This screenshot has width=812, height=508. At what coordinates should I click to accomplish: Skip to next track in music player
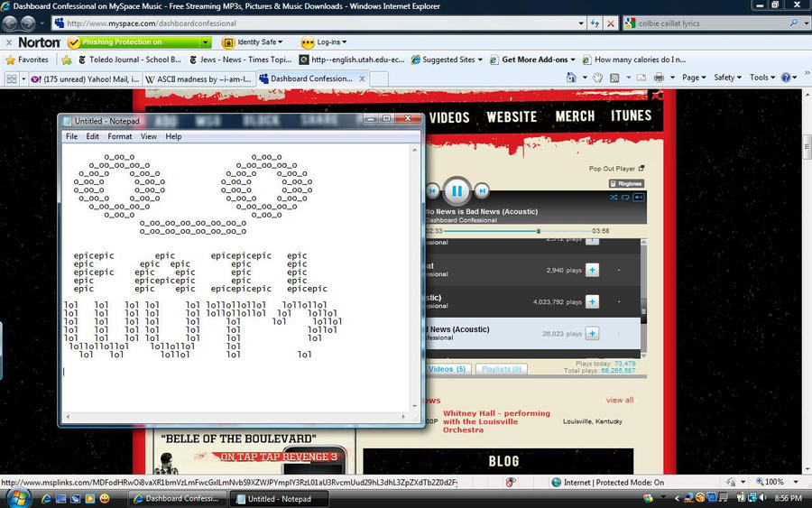pos(482,191)
